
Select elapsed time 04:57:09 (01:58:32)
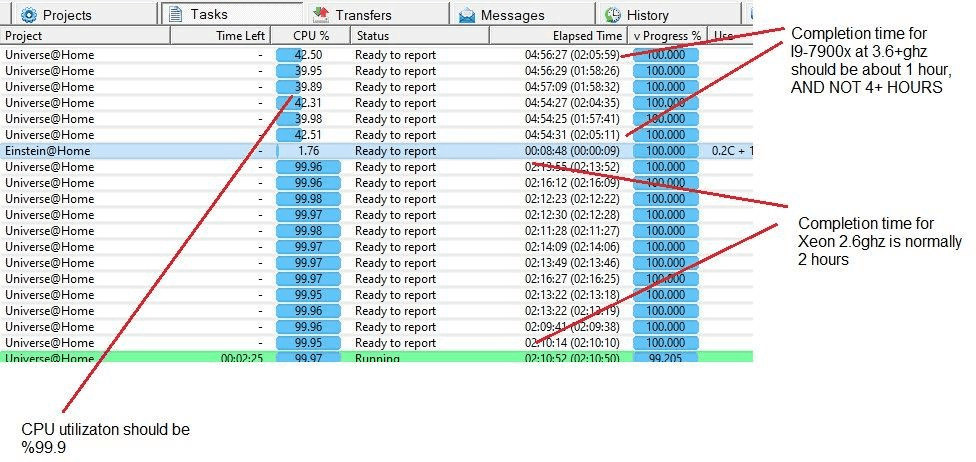click(573, 87)
